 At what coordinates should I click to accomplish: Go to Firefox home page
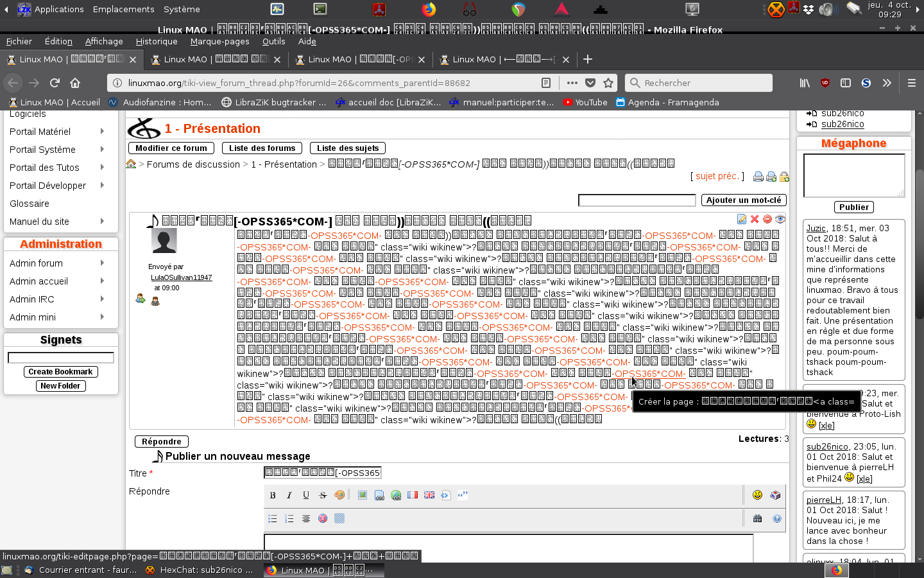[x=75, y=83]
